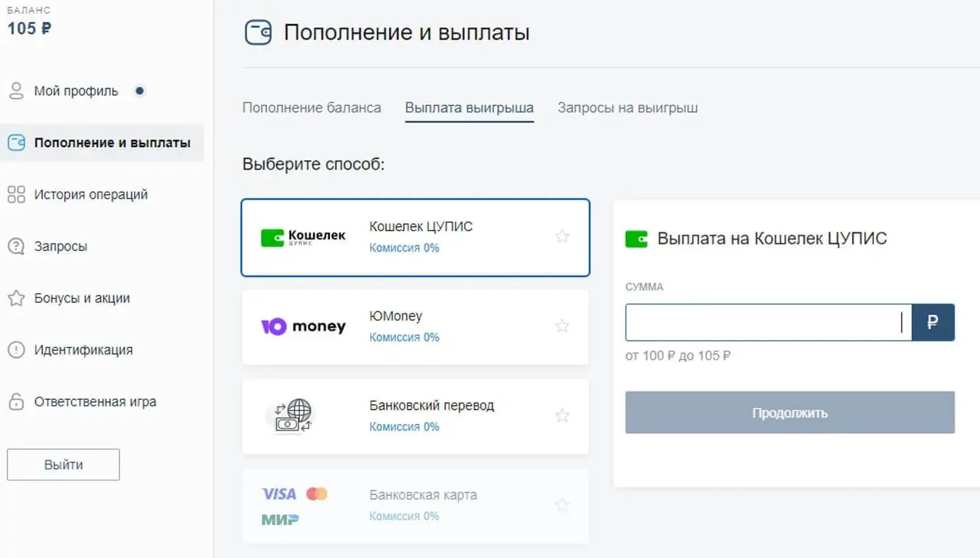Toggle favorite star on Банковский перевод
The image size is (980, 558).
tap(562, 415)
